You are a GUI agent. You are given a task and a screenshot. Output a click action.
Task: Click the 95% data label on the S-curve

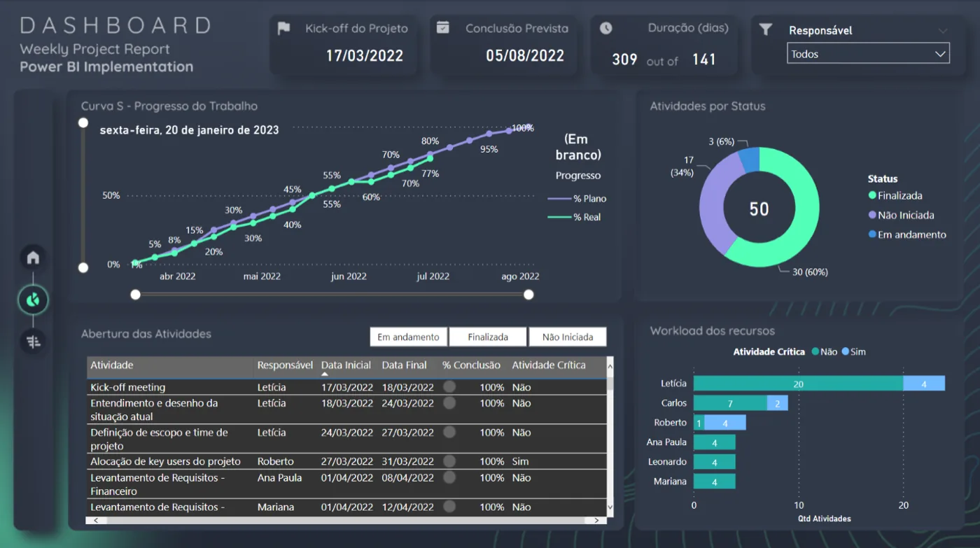click(x=489, y=149)
